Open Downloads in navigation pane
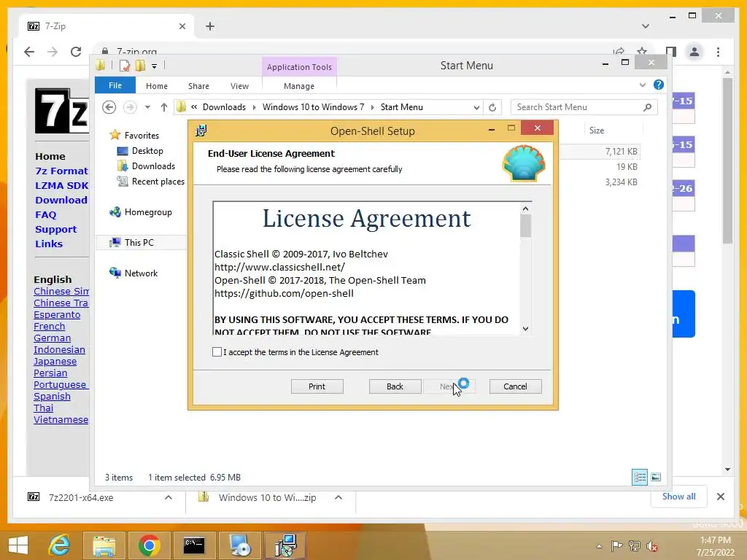 click(x=153, y=166)
